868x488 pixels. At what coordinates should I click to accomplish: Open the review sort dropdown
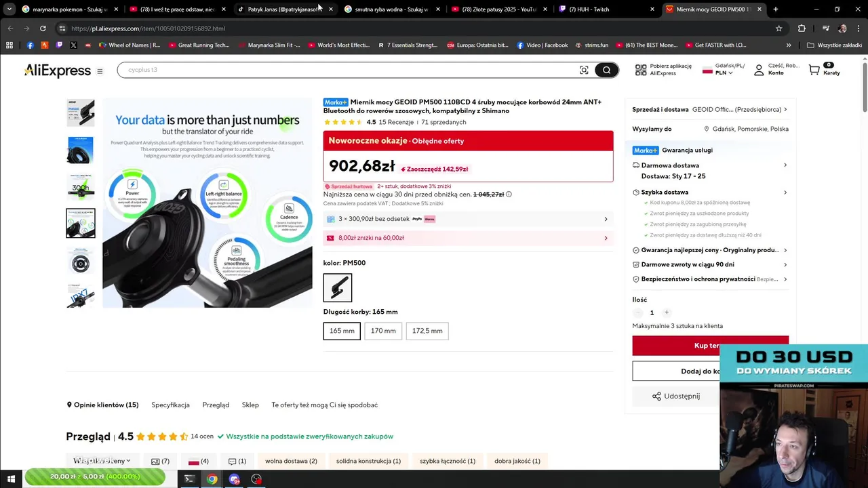[x=102, y=461]
